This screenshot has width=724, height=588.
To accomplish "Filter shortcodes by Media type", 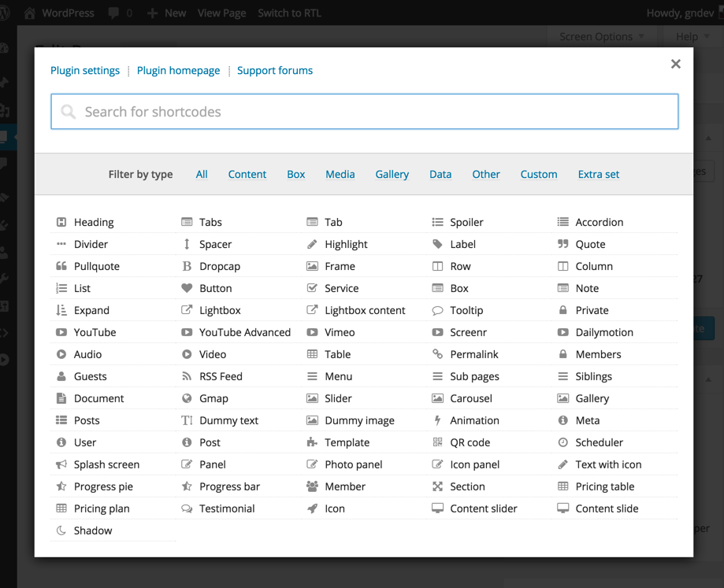I will tap(340, 174).
